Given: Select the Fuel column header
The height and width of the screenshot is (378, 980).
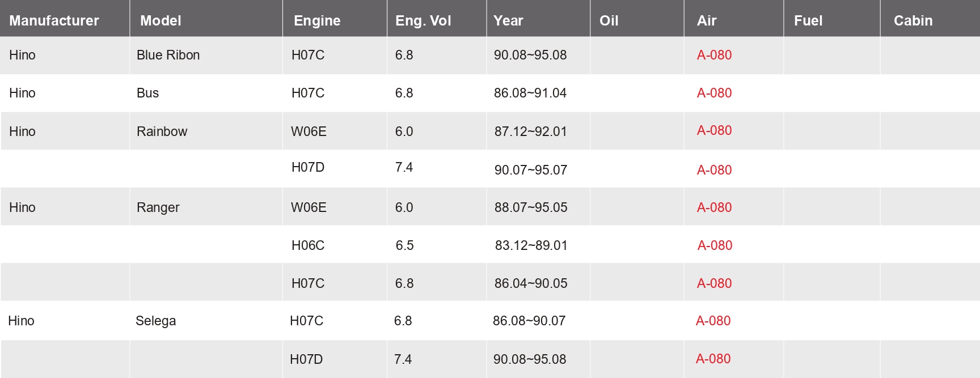Looking at the screenshot, I should click(808, 21).
